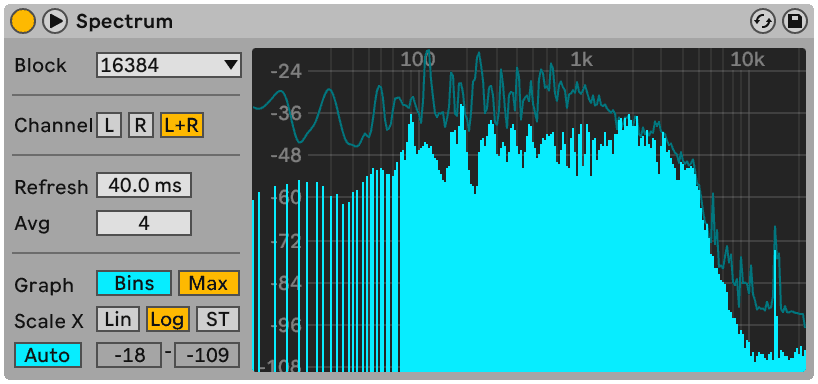This screenshot has width=818, height=384.
Task: Select the R channel button
Action: [x=141, y=125]
